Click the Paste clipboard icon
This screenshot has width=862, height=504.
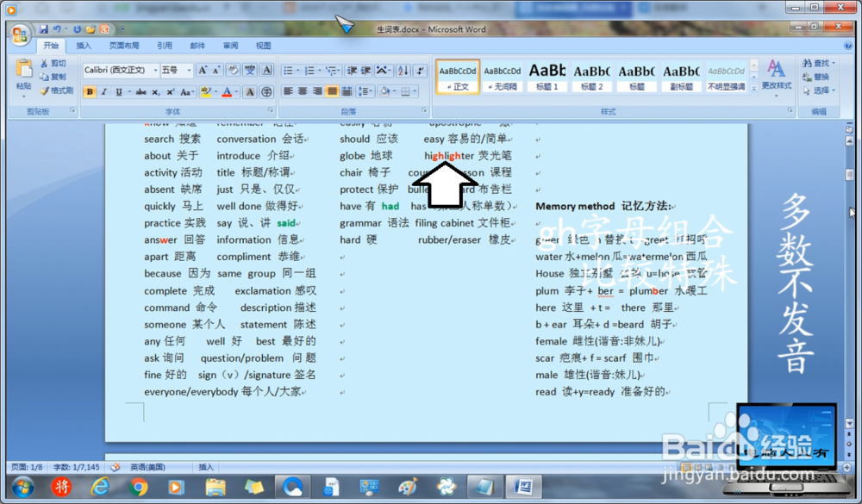click(23, 68)
